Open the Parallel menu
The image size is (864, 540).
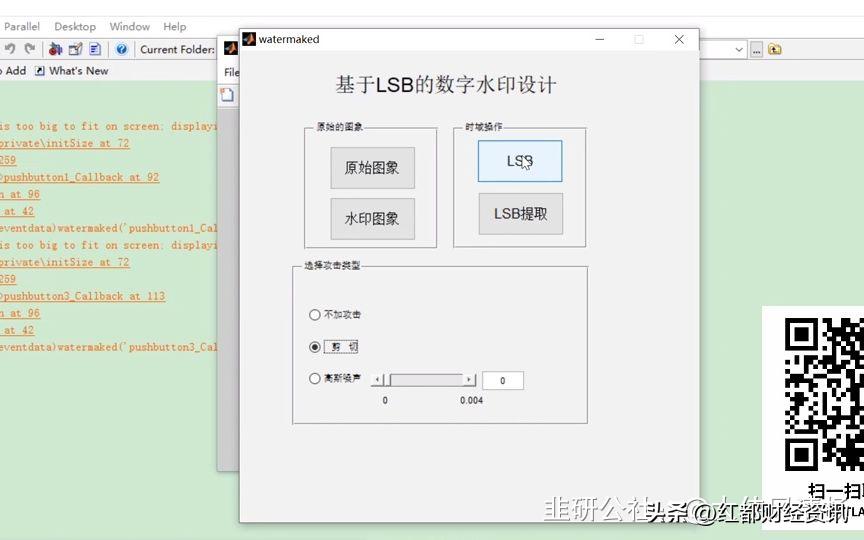(22, 26)
